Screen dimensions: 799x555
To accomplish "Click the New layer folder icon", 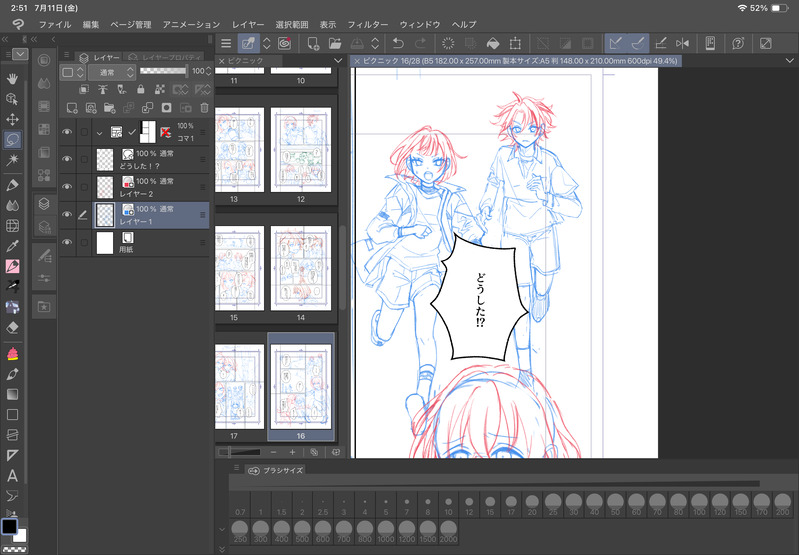I will click(x=110, y=108).
